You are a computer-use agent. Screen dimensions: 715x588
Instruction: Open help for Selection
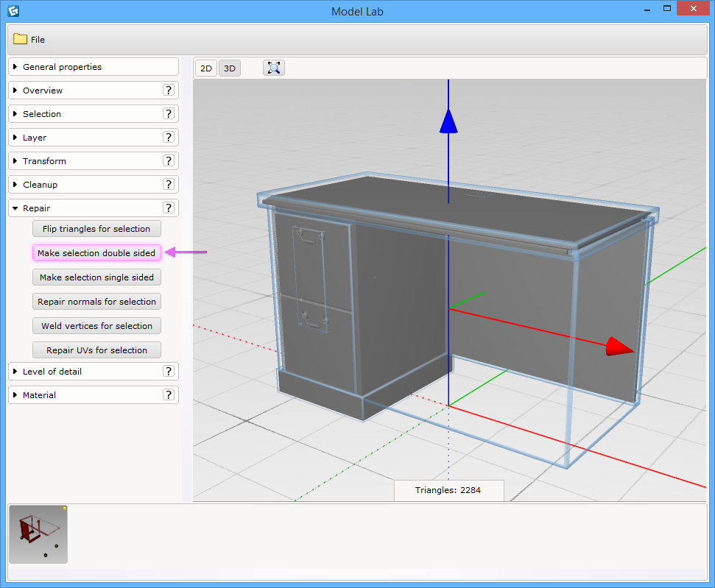[169, 113]
